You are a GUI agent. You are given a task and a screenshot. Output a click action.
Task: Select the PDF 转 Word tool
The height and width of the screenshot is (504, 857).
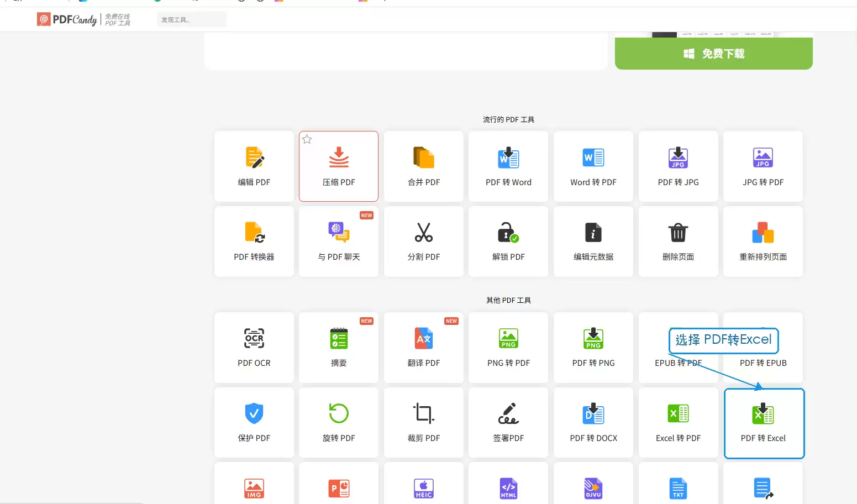click(x=508, y=166)
